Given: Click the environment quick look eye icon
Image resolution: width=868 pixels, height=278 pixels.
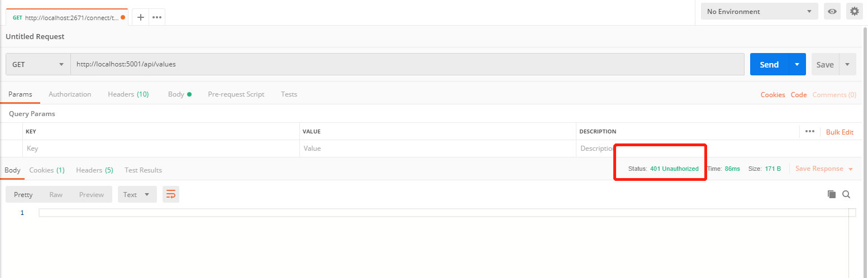Looking at the screenshot, I should 832,11.
